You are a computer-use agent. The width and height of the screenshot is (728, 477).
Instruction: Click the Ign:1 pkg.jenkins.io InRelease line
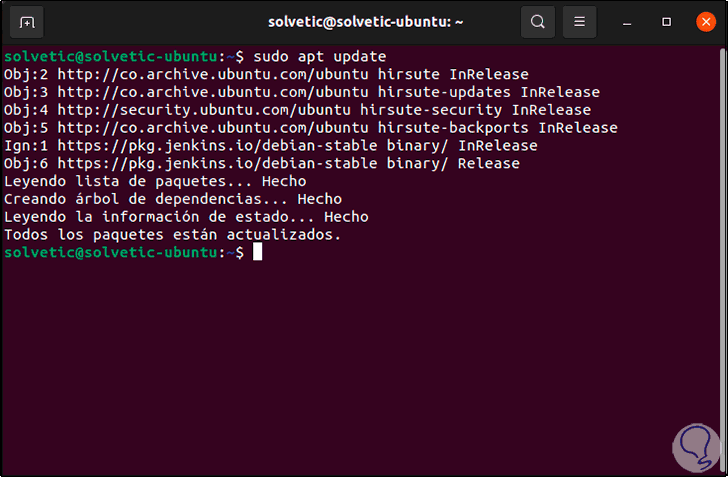coord(271,145)
